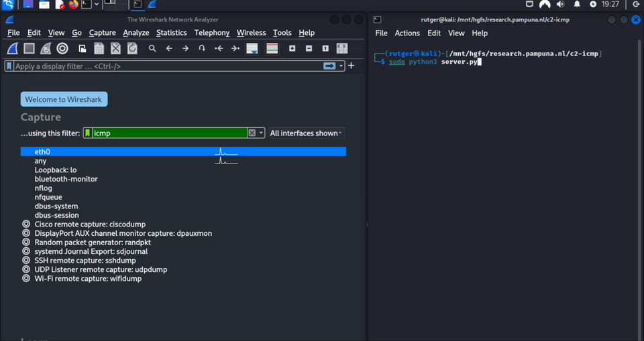Go to next packet right arrow
The height and width of the screenshot is (341, 644).
pos(185,48)
